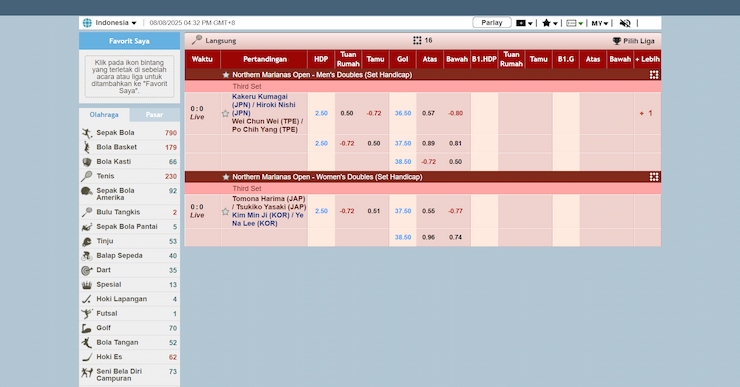Select Balap Sepeda cycling icon
Viewport: 740px width, 387px height.
[87, 256]
